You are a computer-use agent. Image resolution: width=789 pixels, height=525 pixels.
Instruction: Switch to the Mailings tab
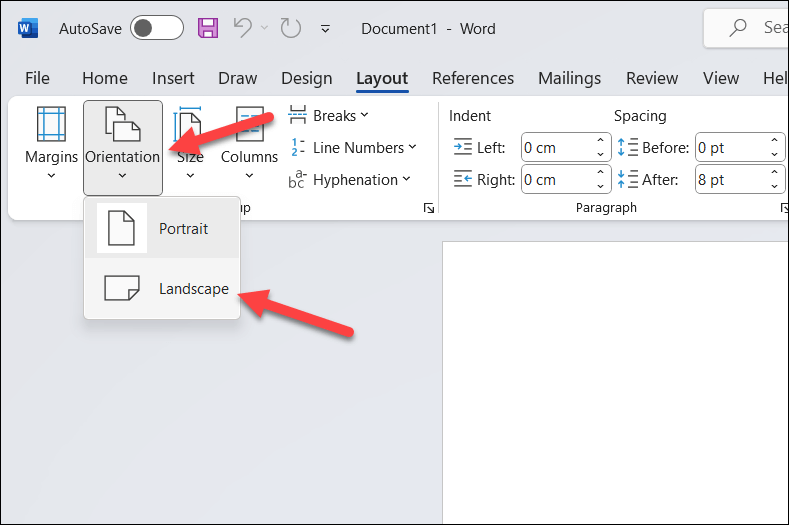[x=570, y=78]
